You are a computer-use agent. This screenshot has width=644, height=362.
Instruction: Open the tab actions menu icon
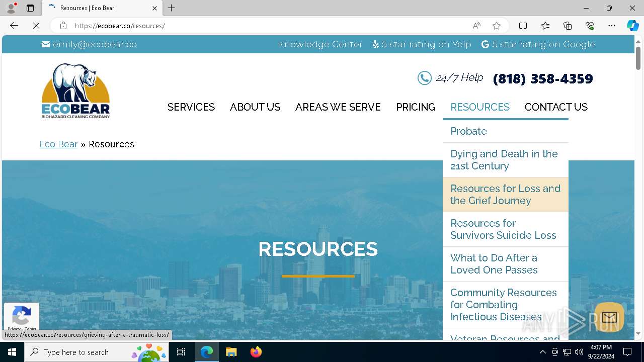30,8
